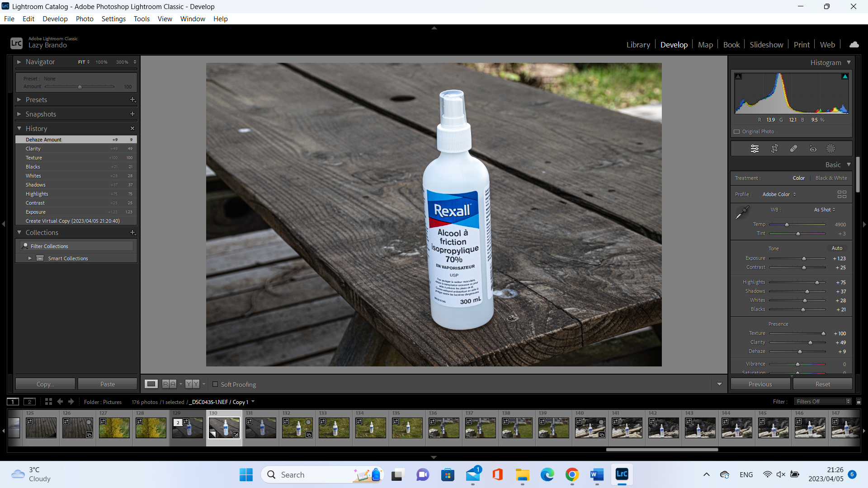Enable the Soft Proofing checkbox
868x488 pixels.
[215, 385]
